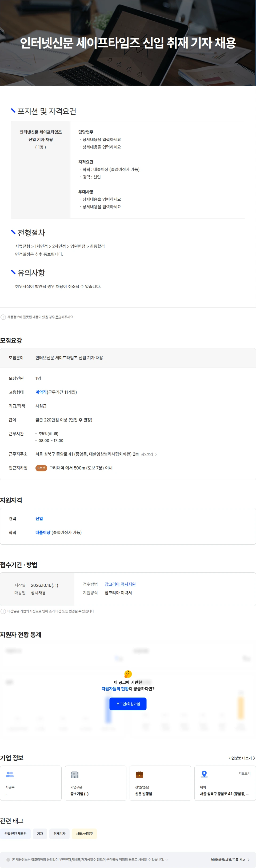Click the 위치 map pin icon
The height and width of the screenshot is (868, 256).
(x=204, y=774)
